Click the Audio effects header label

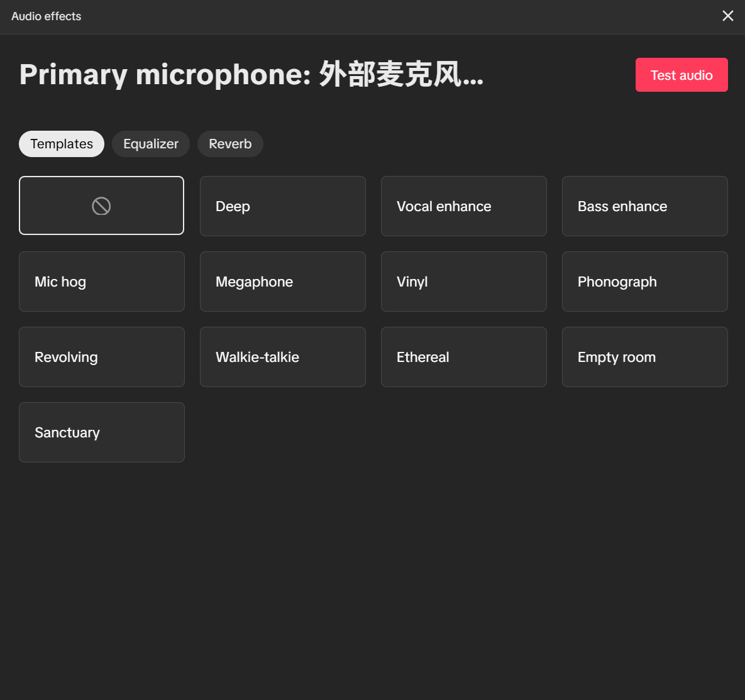coord(46,16)
